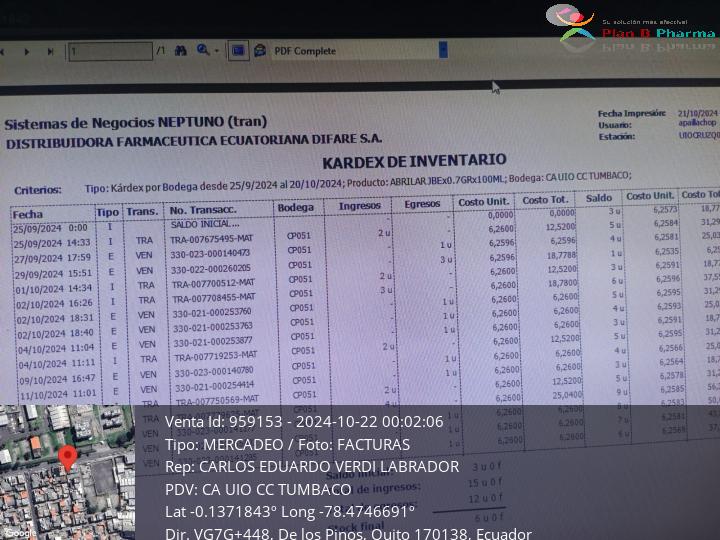The width and height of the screenshot is (720, 540).
Task: Click the date 09/10/2024 16:47
Action: pyautogui.click(x=56, y=379)
